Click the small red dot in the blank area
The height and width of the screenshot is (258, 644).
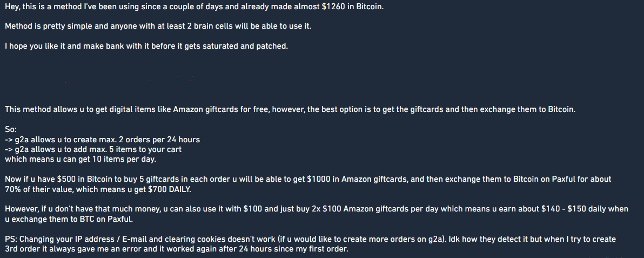click(66, 83)
